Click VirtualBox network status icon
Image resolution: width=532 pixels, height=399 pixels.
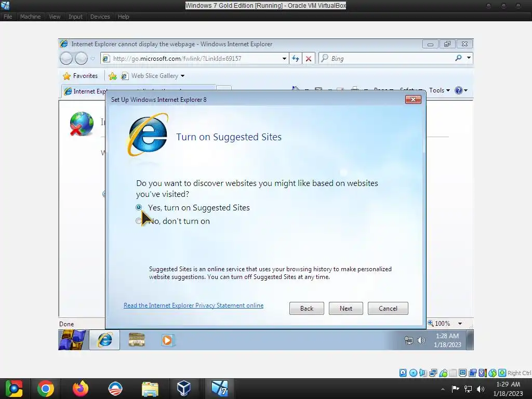(433, 373)
